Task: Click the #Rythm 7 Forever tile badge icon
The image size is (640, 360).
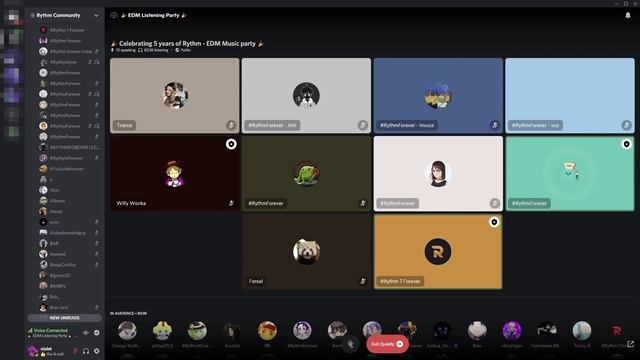Action: tap(494, 222)
